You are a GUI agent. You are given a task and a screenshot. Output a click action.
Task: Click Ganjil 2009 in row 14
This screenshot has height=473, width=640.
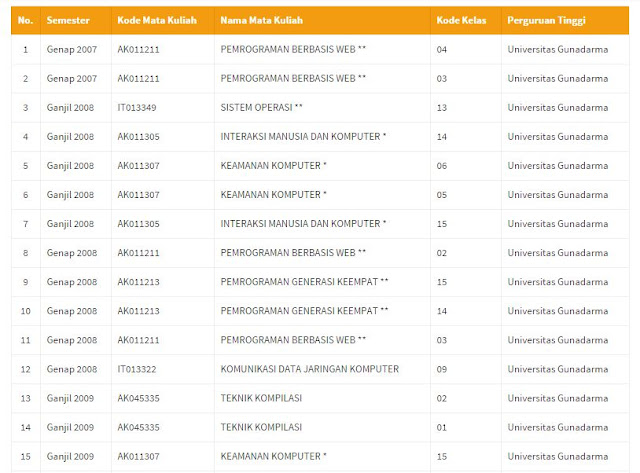70,428
